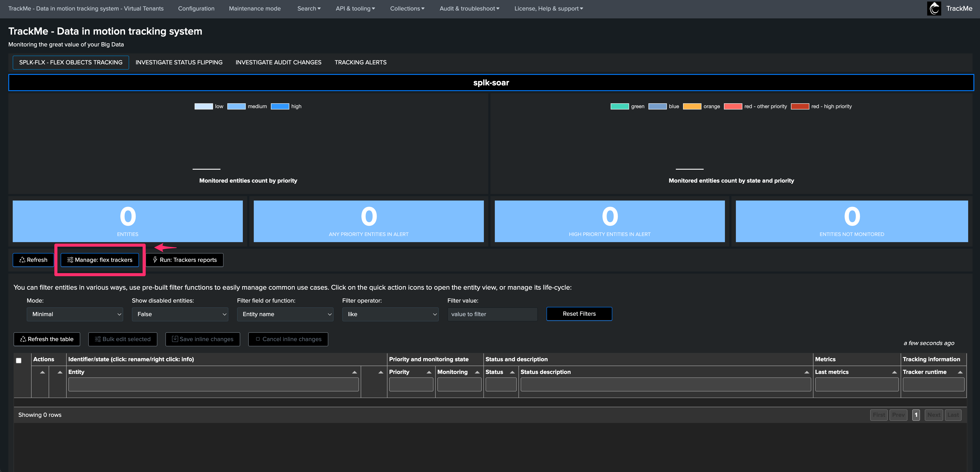Image resolution: width=980 pixels, height=472 pixels.
Task: Switch to Investigate Audit Changes tab
Action: coord(279,62)
